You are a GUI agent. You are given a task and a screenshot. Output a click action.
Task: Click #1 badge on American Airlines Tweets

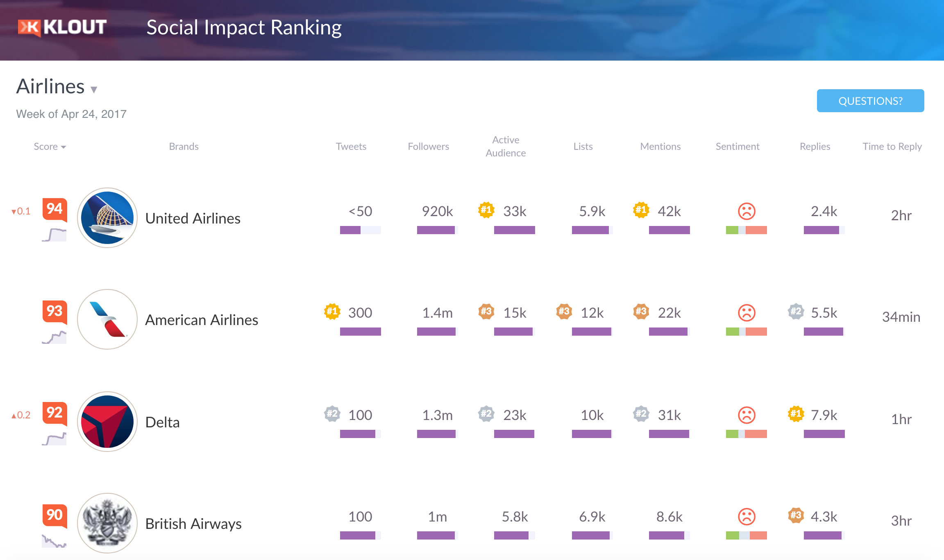click(x=332, y=312)
